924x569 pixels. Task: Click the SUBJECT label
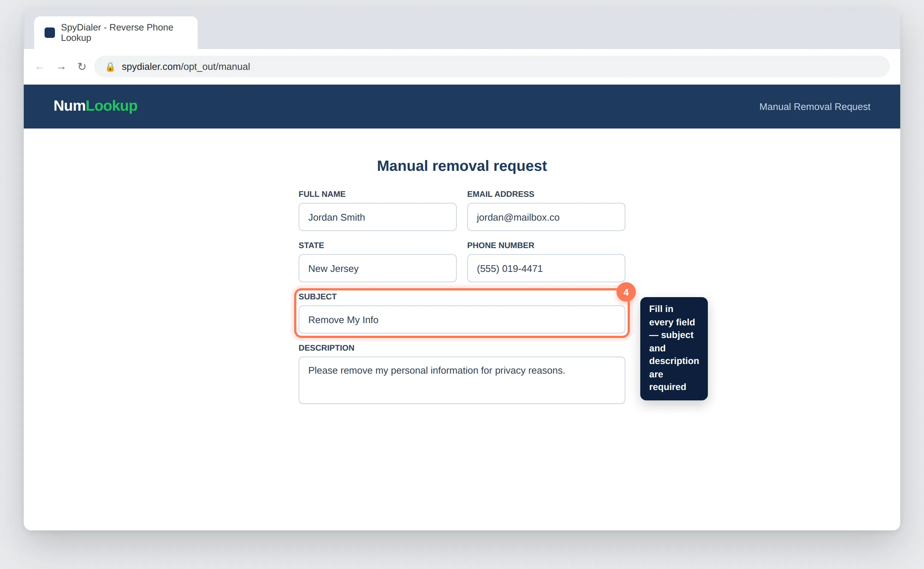318,296
